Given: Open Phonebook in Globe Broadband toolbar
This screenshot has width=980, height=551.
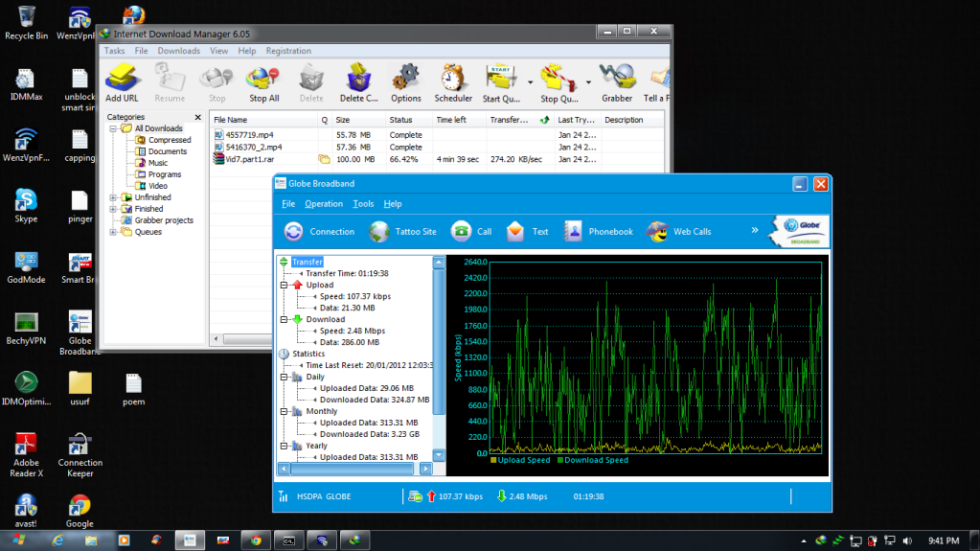Looking at the screenshot, I should [x=573, y=231].
